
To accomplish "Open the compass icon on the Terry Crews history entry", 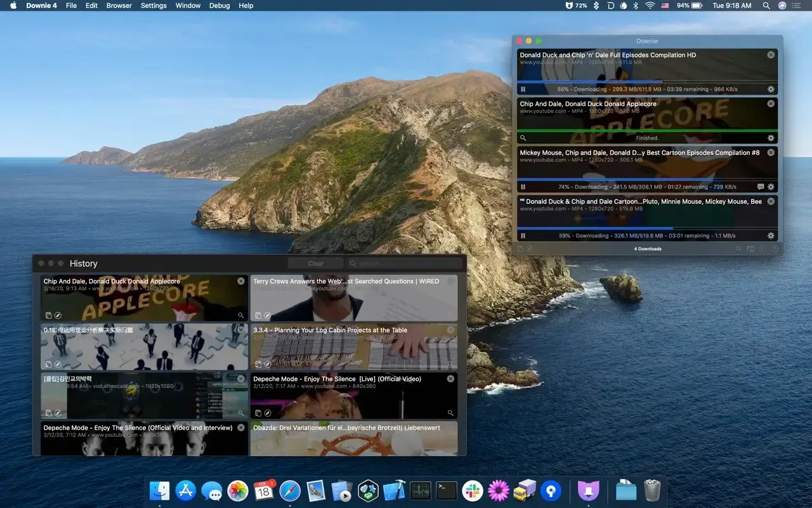I will coord(268,314).
